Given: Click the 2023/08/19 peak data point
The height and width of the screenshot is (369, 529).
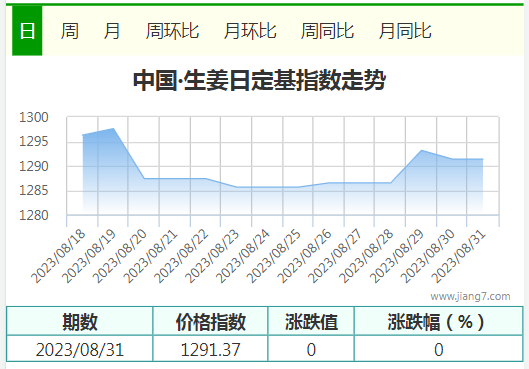Looking at the screenshot, I should 114,129.
